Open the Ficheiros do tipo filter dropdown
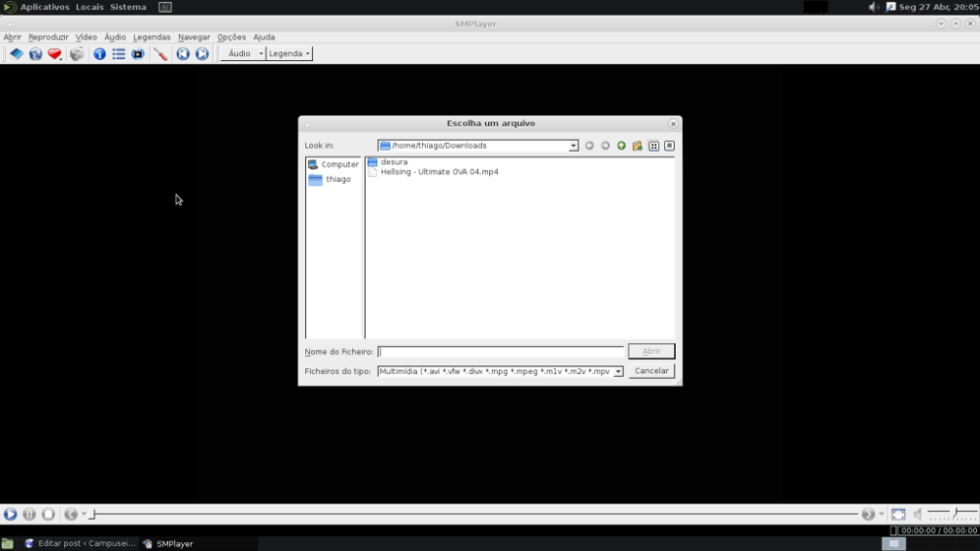Viewport: 980px width, 551px height. coord(618,371)
